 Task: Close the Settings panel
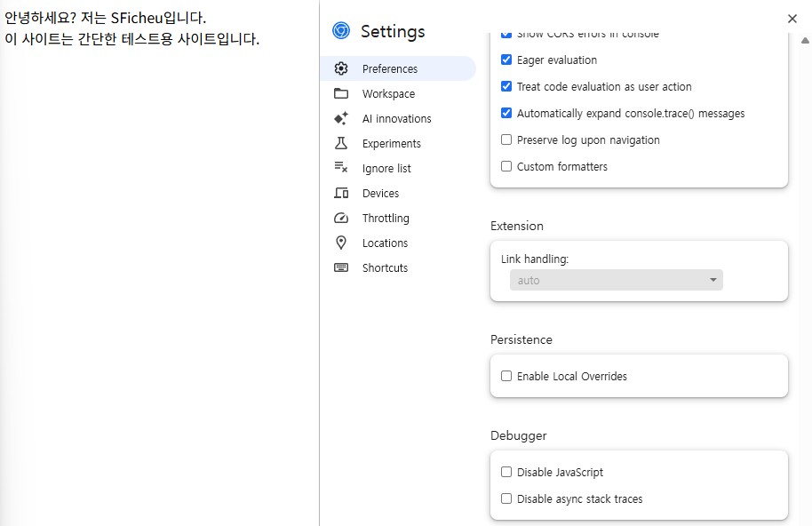click(x=792, y=19)
